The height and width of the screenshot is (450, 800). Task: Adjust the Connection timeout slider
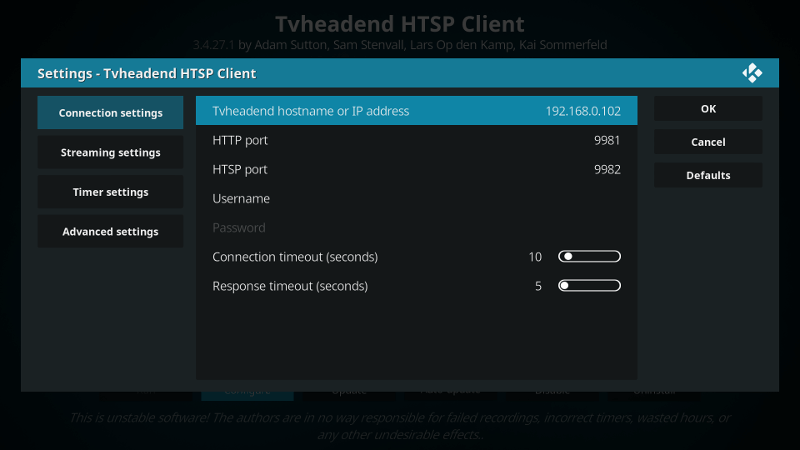(x=589, y=257)
